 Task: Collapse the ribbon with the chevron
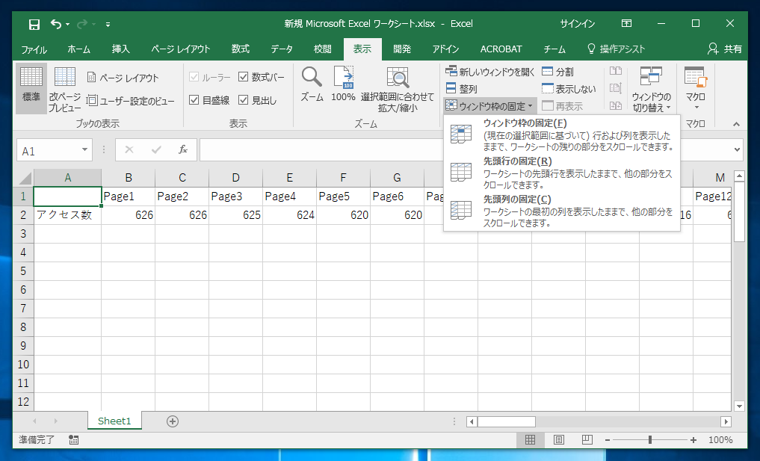736,124
